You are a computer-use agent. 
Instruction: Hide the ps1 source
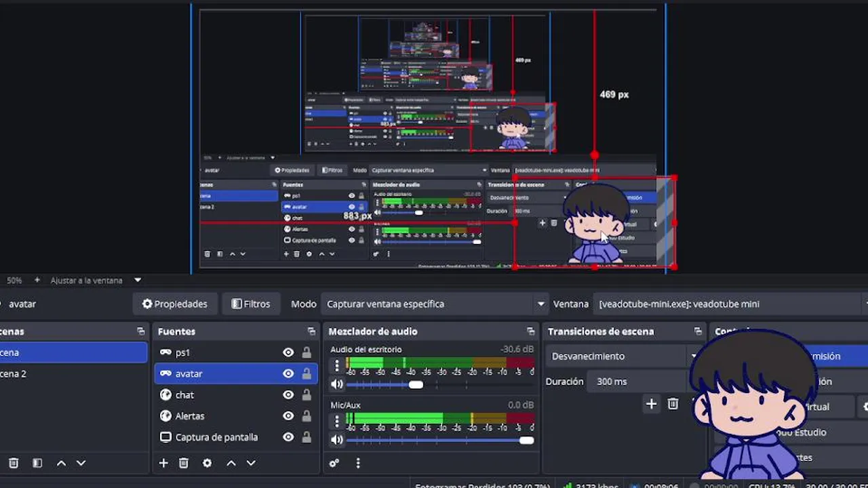point(288,352)
